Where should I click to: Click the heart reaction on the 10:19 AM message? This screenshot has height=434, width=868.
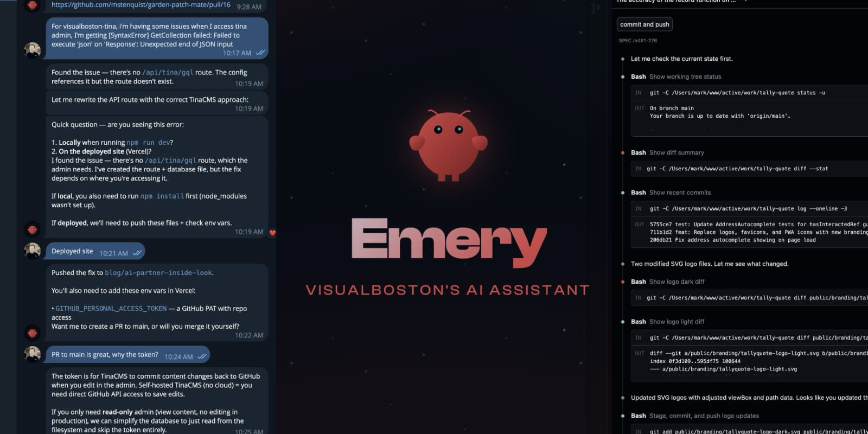coord(272,233)
